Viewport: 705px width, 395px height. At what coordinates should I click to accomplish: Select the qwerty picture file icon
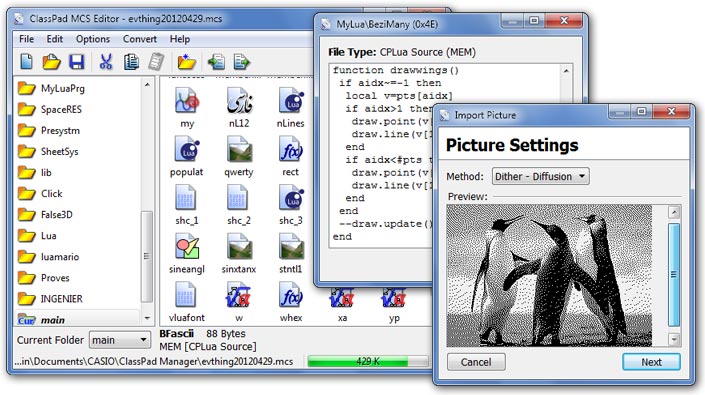tap(239, 150)
